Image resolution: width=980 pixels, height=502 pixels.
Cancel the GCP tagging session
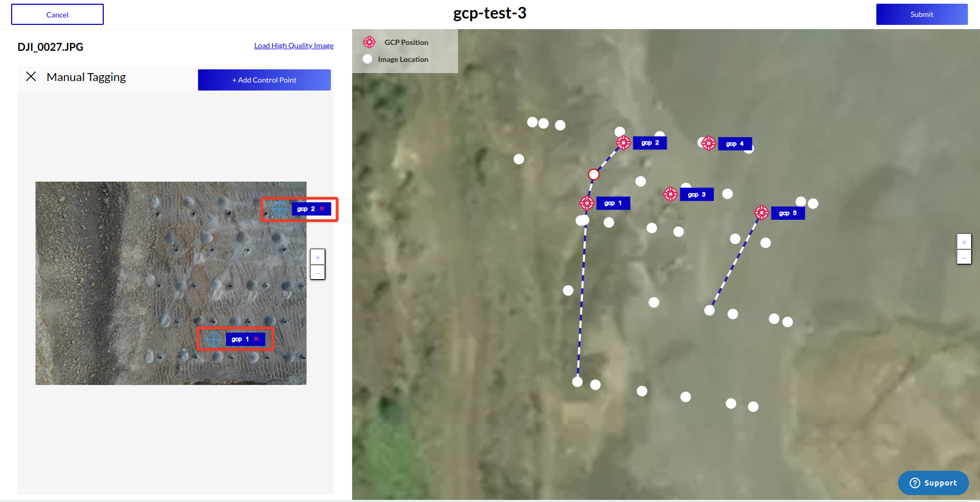(x=57, y=14)
